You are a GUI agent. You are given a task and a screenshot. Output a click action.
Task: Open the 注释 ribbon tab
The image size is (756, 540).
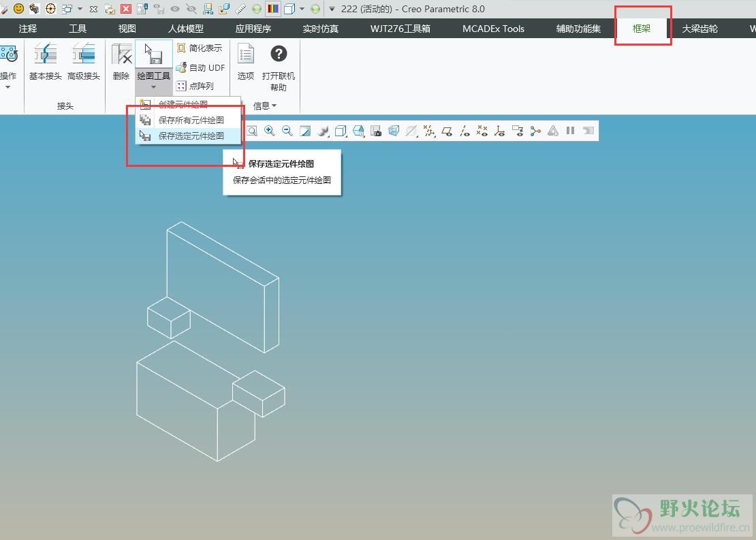tap(27, 29)
